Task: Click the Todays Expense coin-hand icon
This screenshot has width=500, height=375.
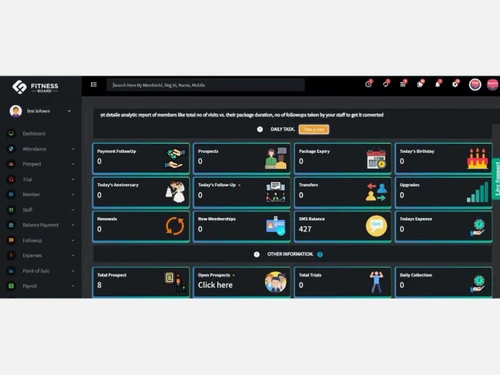Action: click(478, 227)
